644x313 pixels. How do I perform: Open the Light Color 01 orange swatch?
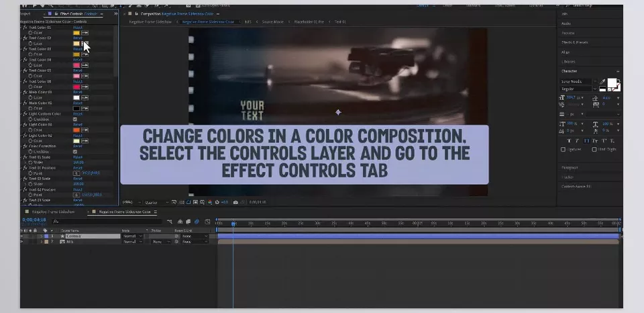76,130
